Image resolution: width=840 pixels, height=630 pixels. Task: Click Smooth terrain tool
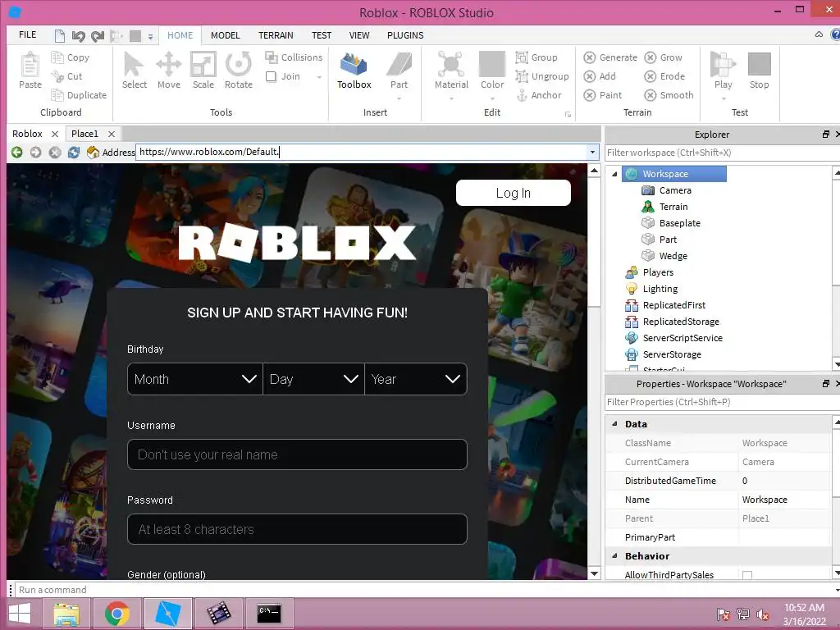[x=669, y=95]
